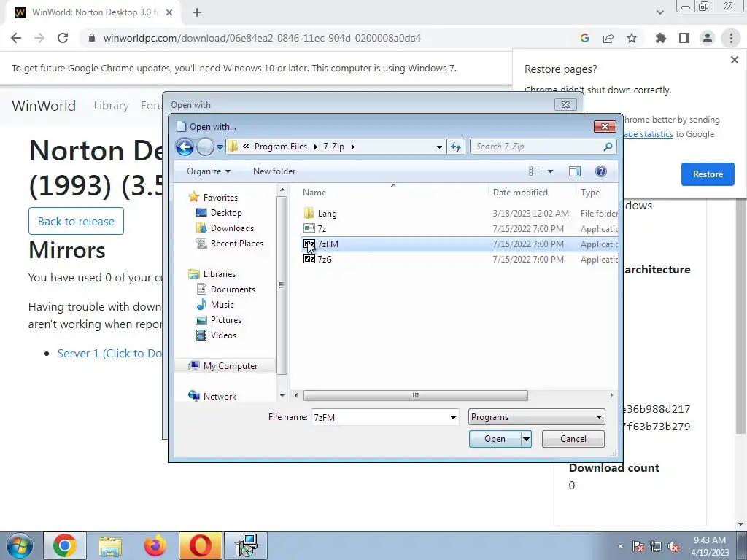Click the arrow after 7-Zip breadcrumb
Image resolution: width=747 pixels, height=560 pixels.
(352, 147)
